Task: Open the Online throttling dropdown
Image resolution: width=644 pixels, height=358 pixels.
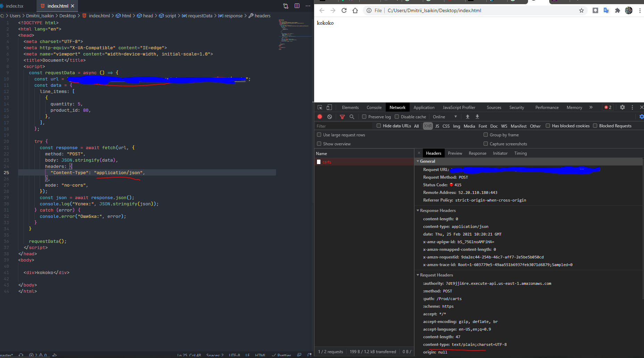Action: [x=445, y=117]
